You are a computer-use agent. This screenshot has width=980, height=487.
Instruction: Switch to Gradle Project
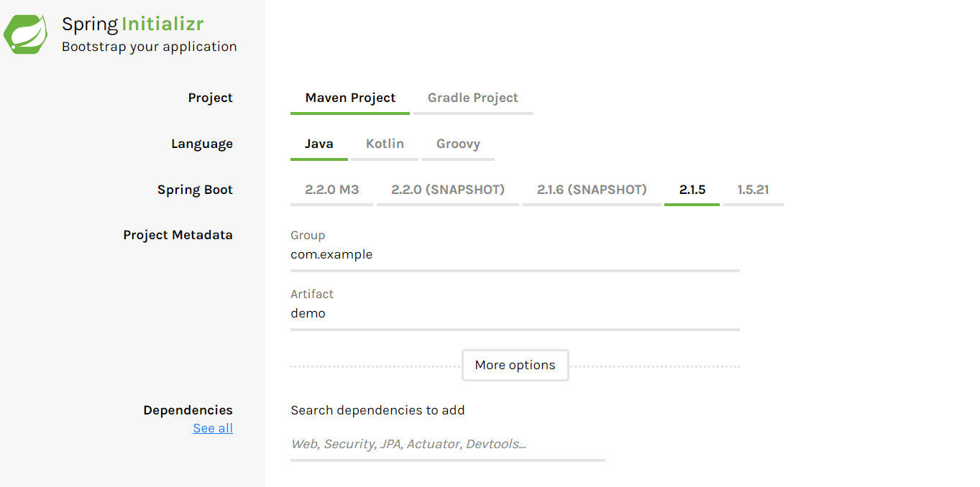[472, 98]
